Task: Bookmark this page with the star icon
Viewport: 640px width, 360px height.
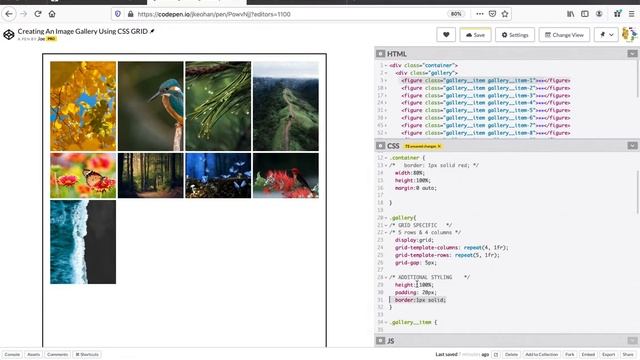Action: point(505,14)
